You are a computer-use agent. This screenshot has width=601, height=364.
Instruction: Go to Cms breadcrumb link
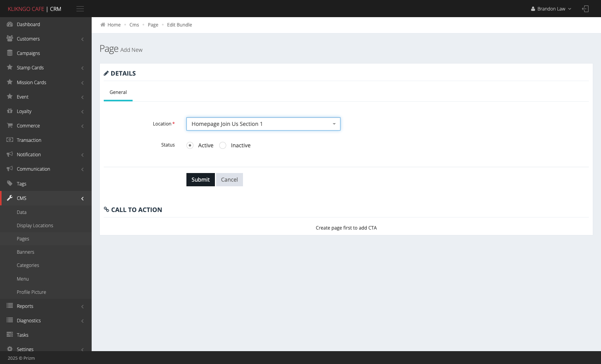coord(134,25)
